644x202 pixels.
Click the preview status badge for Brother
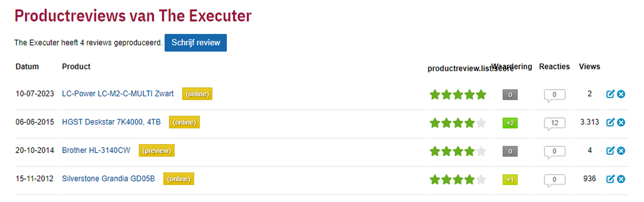point(156,150)
